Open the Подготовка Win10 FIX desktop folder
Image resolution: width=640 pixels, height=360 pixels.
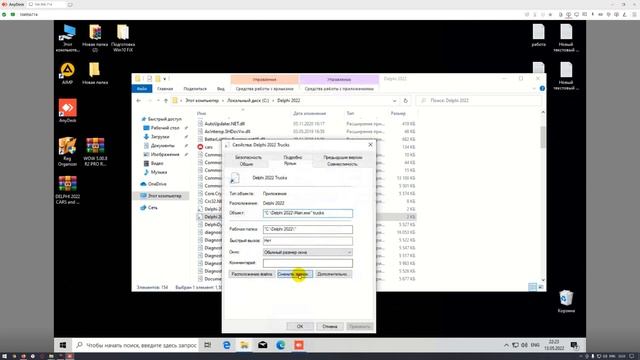click(x=123, y=38)
